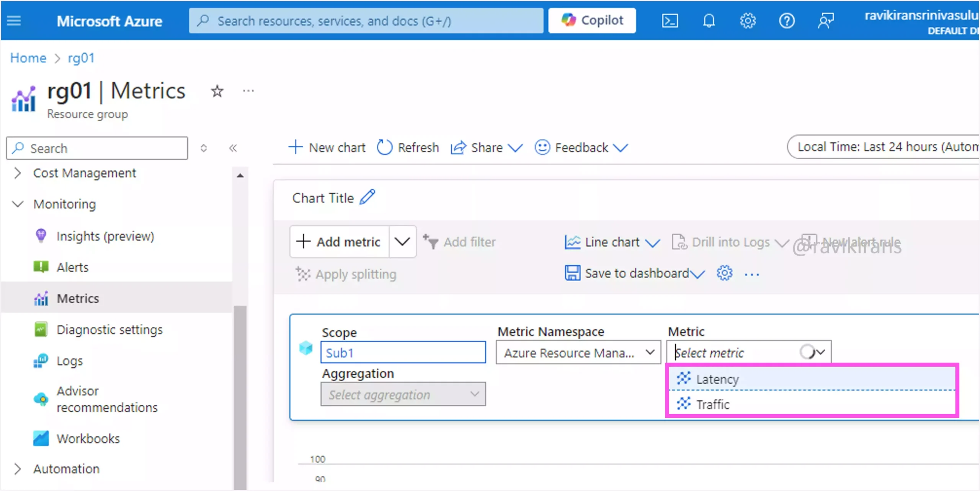Open Drill into Logs dropdown
The width and height of the screenshot is (980, 491).
click(x=731, y=242)
